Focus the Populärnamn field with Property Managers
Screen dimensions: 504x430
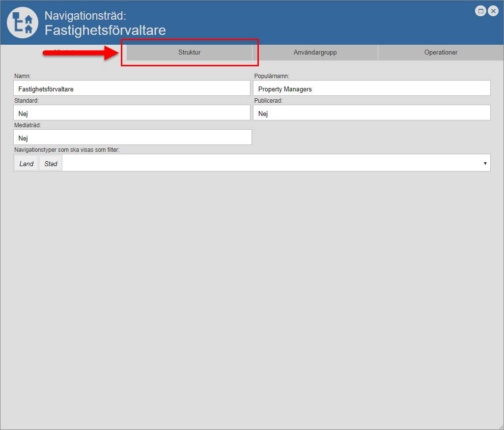[x=371, y=88]
